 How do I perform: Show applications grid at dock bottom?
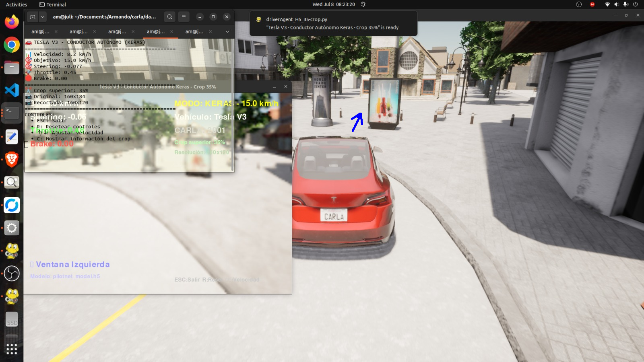coord(12,349)
